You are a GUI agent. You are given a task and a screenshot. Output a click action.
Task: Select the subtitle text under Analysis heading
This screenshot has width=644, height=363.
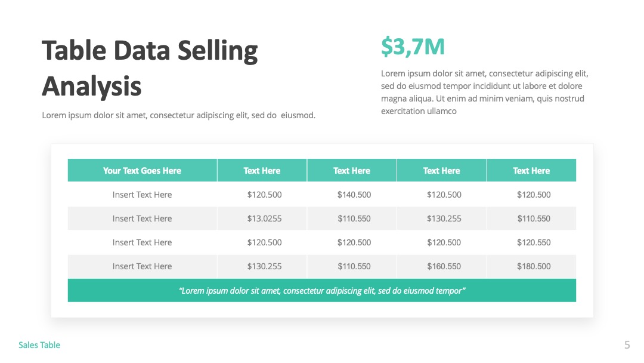point(179,115)
